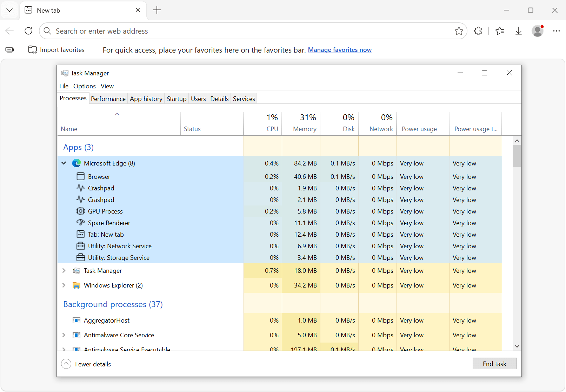The image size is (566, 392).
Task: Click the End task button
Action: tap(494, 364)
